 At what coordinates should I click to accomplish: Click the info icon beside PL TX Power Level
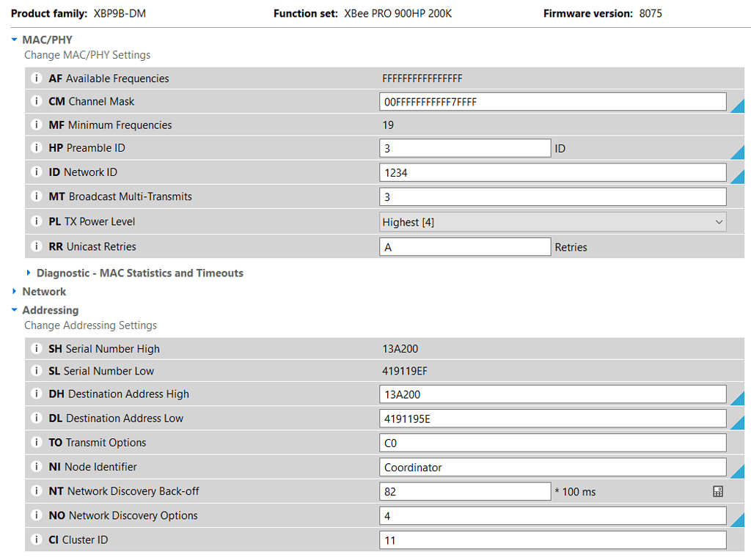click(x=36, y=221)
